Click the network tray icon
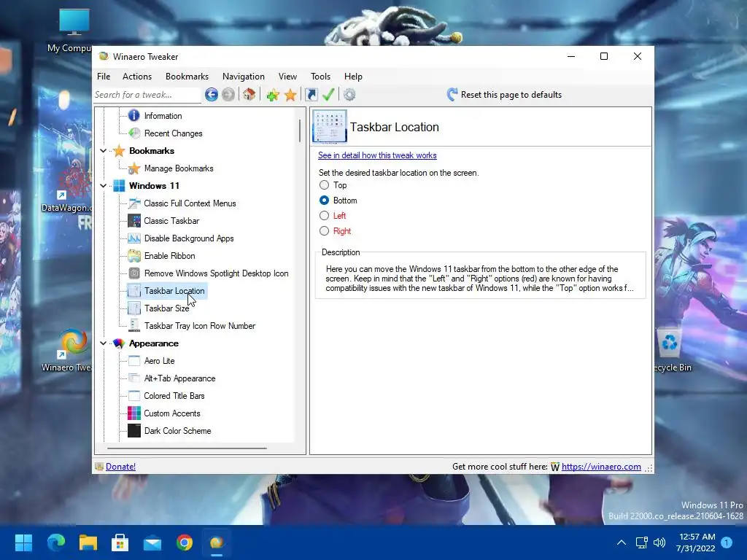The height and width of the screenshot is (560, 747). point(641,542)
